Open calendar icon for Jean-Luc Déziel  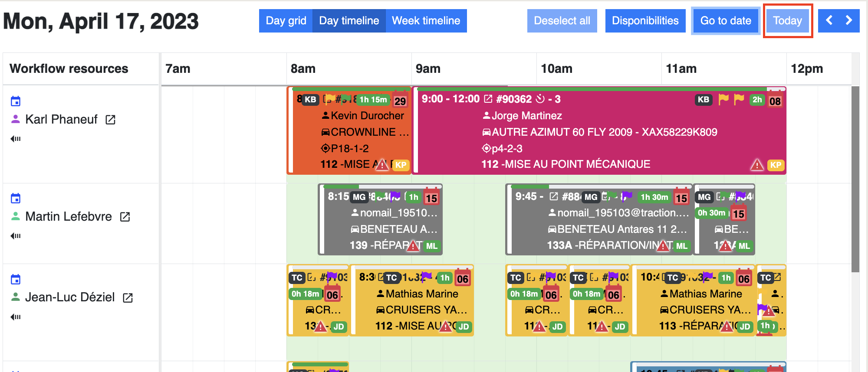[x=16, y=279]
